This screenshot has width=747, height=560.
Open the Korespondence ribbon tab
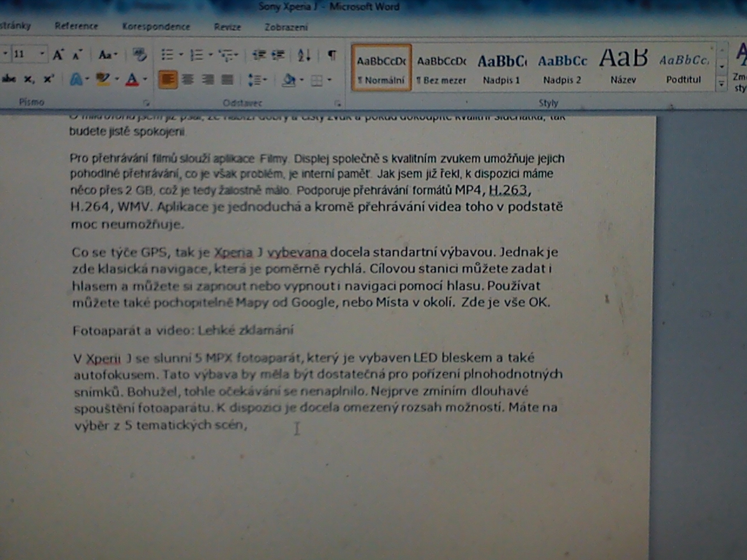point(156,27)
